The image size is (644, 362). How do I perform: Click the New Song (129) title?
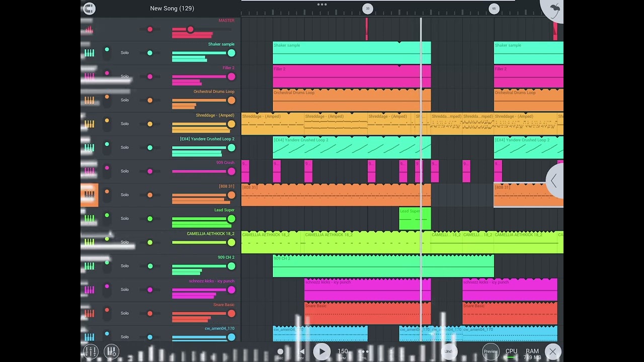coord(172,9)
